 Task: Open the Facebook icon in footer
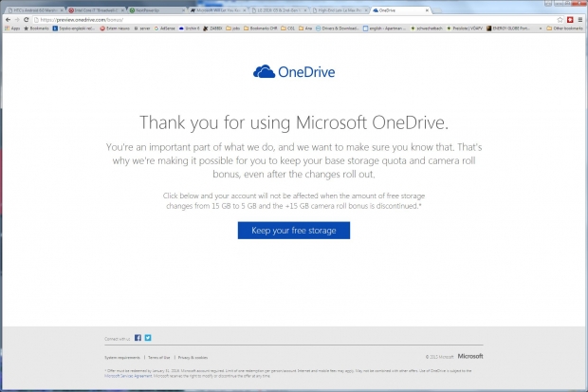tap(138, 337)
